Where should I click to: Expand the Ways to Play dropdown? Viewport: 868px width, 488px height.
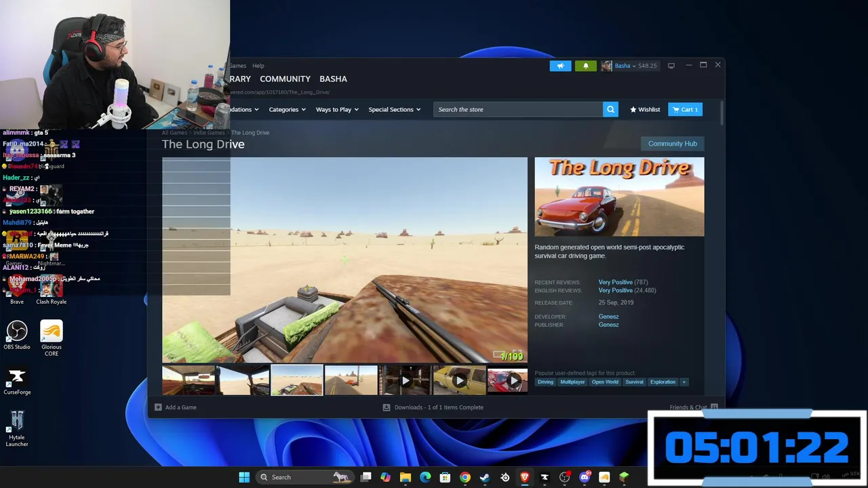(337, 109)
